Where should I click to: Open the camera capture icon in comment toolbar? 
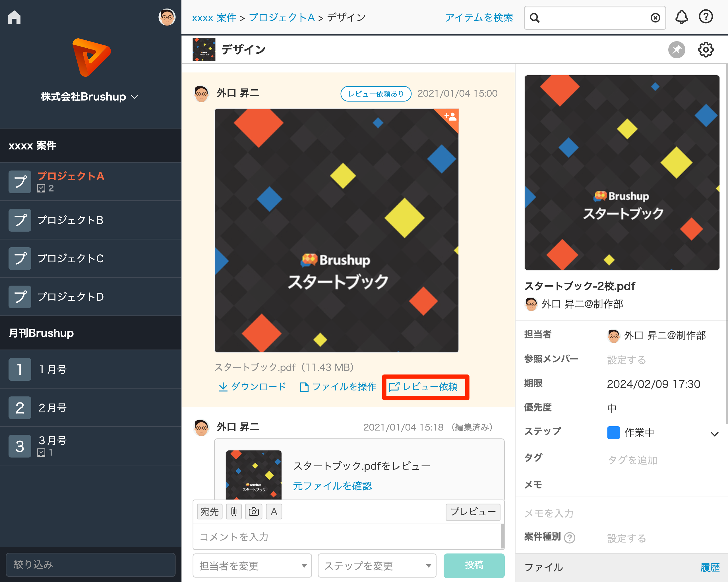coord(254,511)
